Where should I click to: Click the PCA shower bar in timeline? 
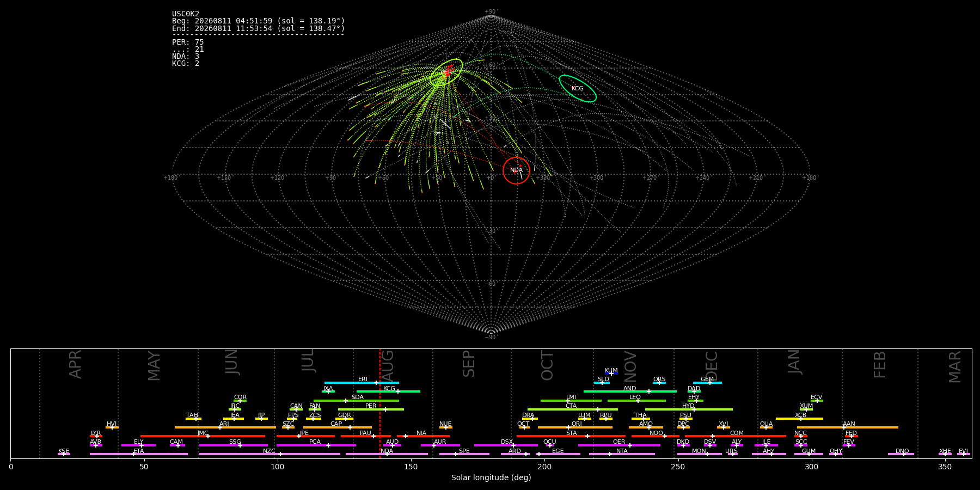point(316,445)
